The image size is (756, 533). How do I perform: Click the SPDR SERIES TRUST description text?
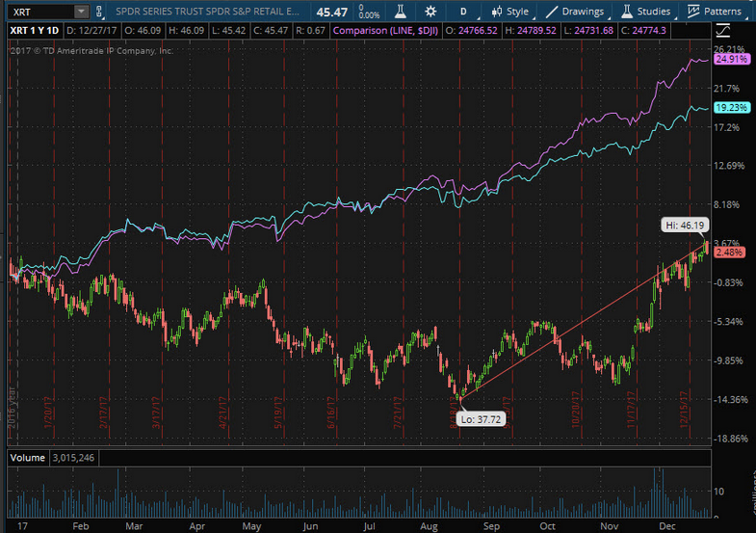[x=207, y=12]
